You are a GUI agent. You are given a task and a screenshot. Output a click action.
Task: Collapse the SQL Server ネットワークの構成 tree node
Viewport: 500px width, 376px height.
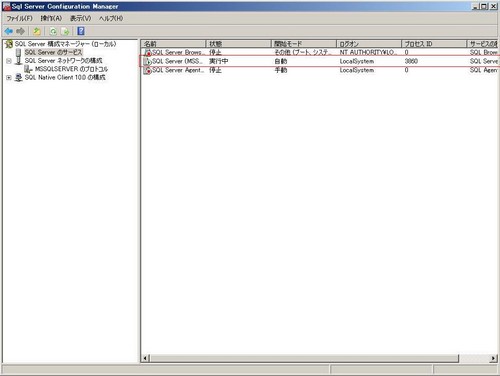click(x=9, y=61)
